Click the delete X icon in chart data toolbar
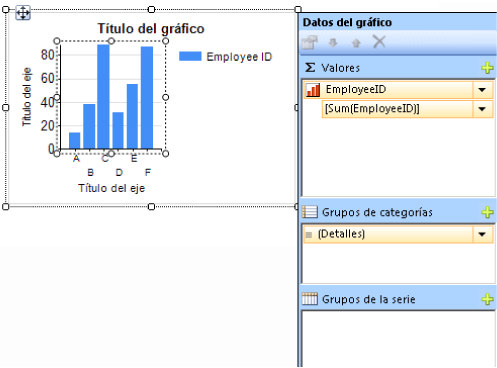 coord(379,42)
